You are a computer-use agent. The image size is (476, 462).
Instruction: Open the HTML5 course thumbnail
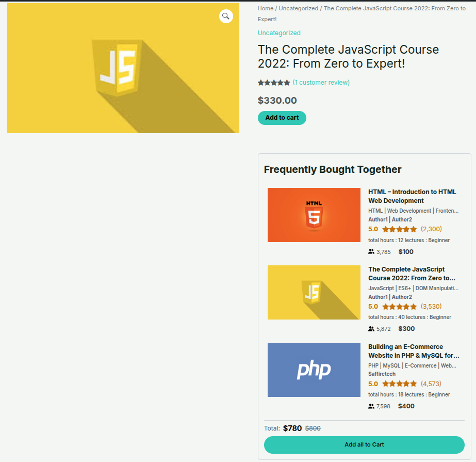(x=314, y=215)
